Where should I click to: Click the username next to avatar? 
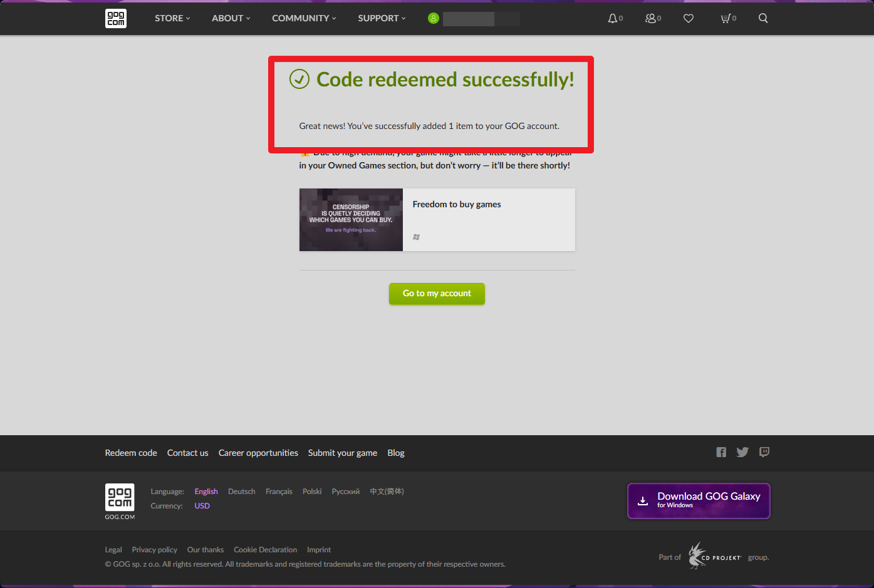click(x=481, y=19)
